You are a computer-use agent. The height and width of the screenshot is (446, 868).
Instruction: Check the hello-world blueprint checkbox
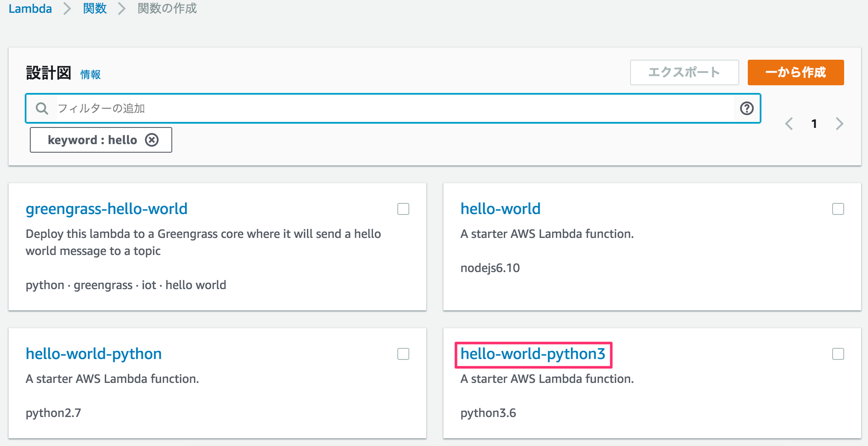coord(838,209)
